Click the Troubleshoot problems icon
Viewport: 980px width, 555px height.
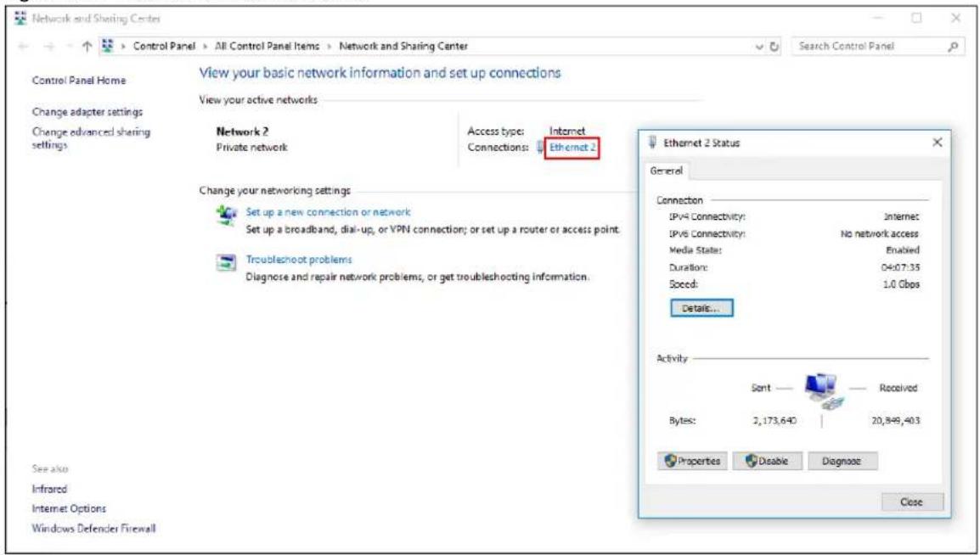[x=226, y=263]
